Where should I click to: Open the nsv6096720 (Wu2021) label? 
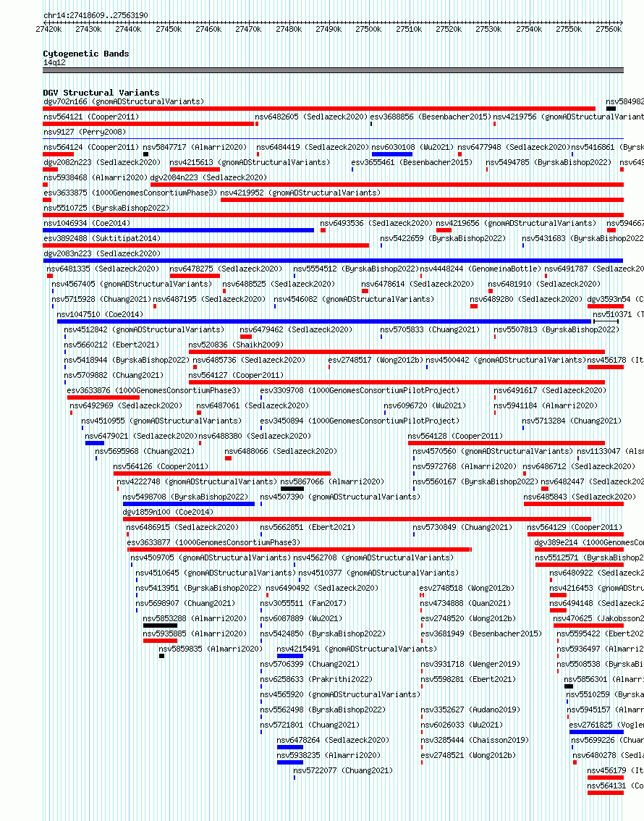coord(425,405)
